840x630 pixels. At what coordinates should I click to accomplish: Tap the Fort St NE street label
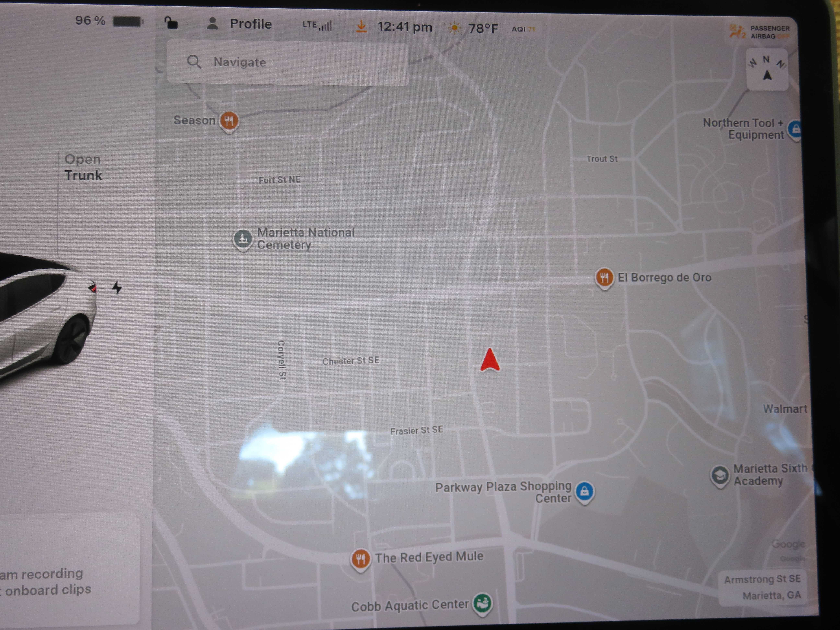click(280, 180)
